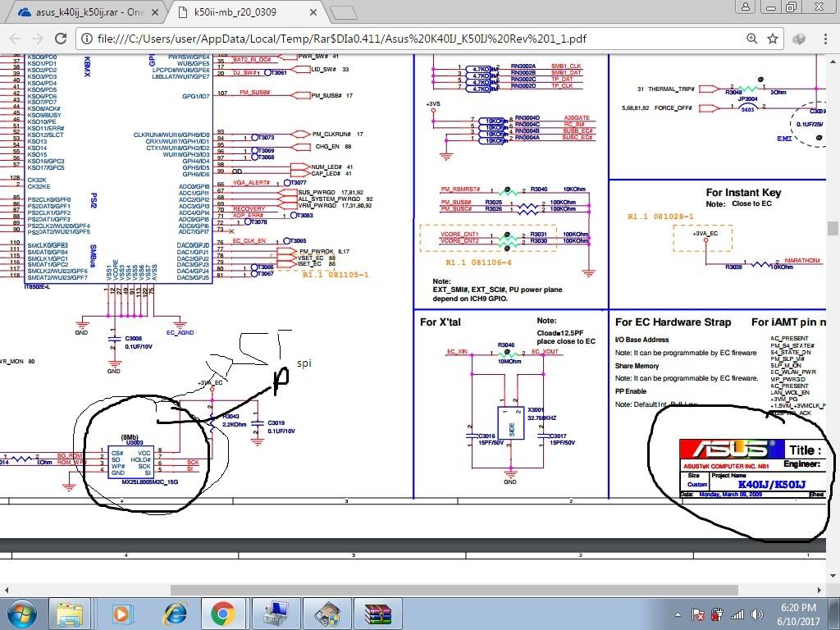
Task: Open the Chrome three-dot menu
Action: point(826,39)
